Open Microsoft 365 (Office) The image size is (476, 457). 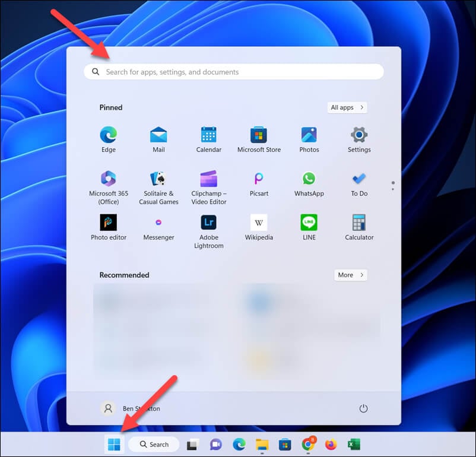109,188
